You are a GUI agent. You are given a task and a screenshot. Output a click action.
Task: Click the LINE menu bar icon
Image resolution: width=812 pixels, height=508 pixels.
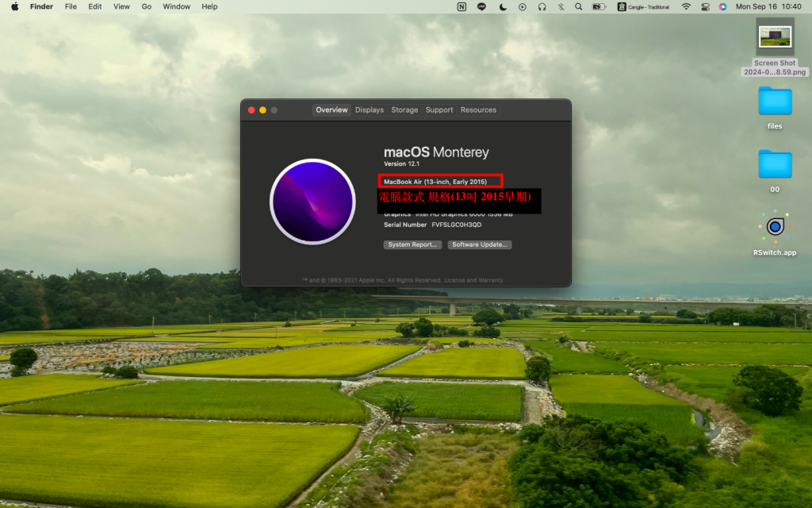coord(481,6)
